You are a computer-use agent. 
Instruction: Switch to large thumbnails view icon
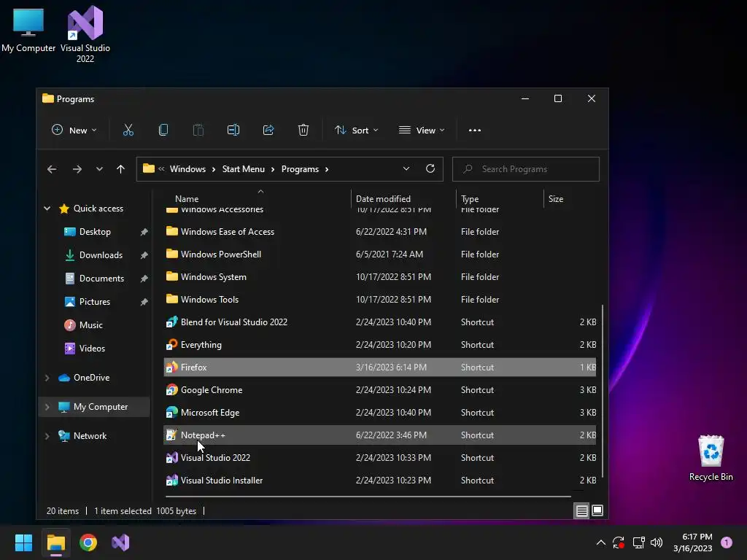click(x=597, y=511)
